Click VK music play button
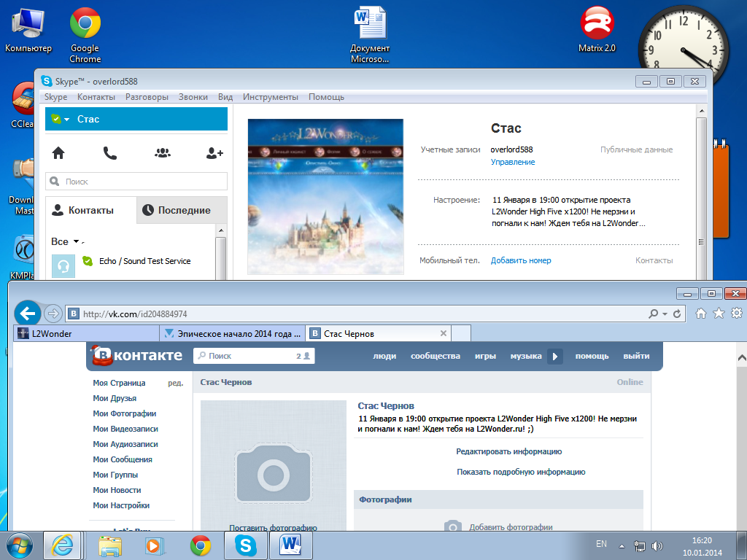Screen dimensions: 747x560 pyautogui.click(x=555, y=356)
